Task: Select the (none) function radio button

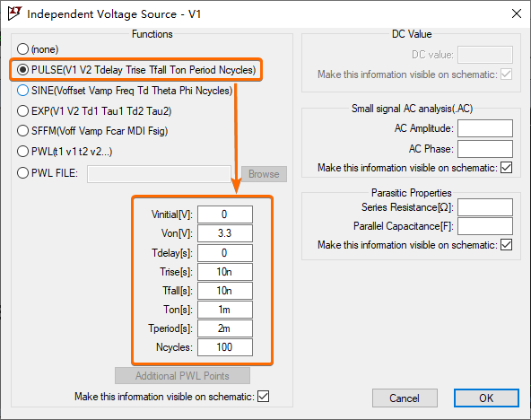Action: (22, 49)
